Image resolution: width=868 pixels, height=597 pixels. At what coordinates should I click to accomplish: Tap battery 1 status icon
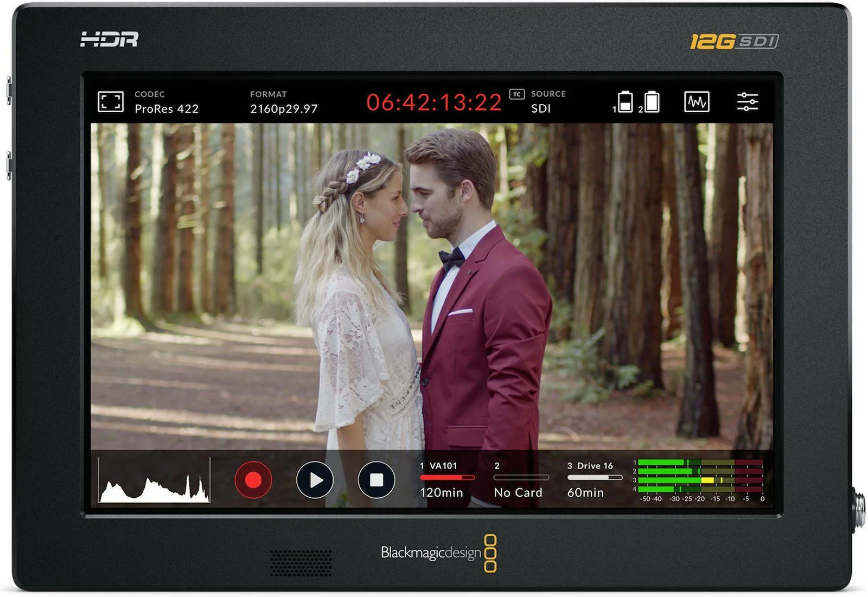623,102
